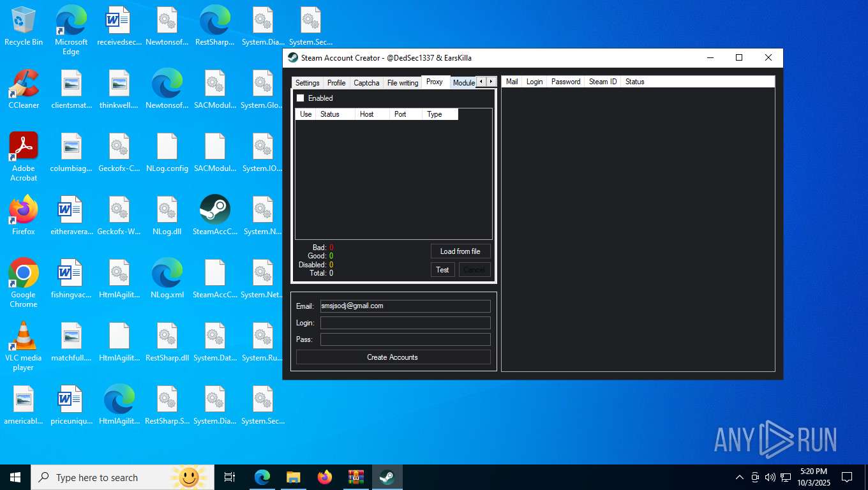Click the Steam ID column header
Screen dimensions: 868x490
(x=603, y=82)
